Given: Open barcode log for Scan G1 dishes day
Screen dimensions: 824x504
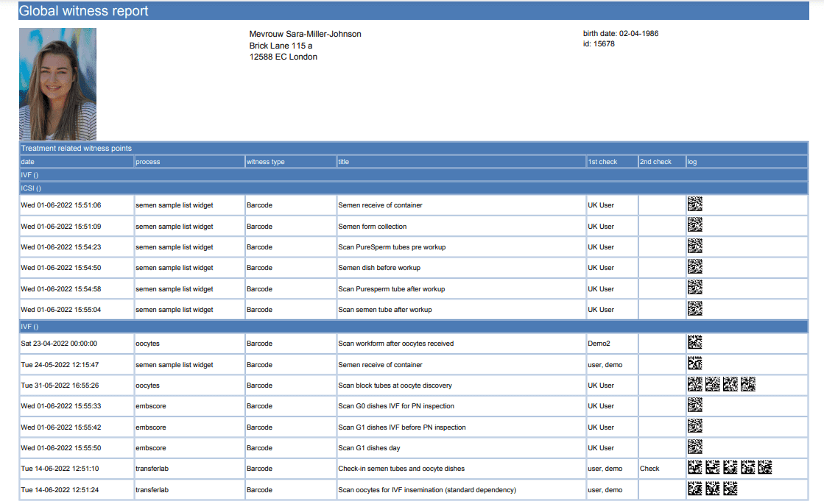Looking at the screenshot, I should click(x=694, y=447).
